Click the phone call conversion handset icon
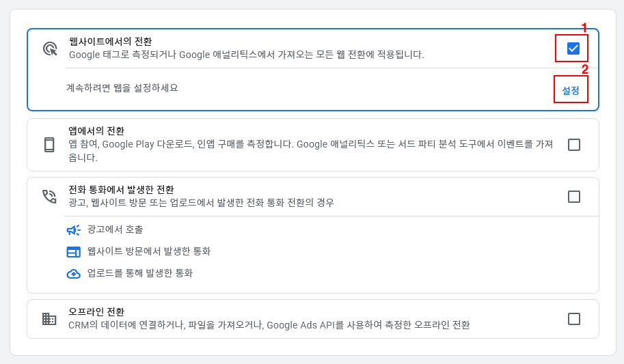Viewport: 624px width, 364px height. click(x=49, y=197)
